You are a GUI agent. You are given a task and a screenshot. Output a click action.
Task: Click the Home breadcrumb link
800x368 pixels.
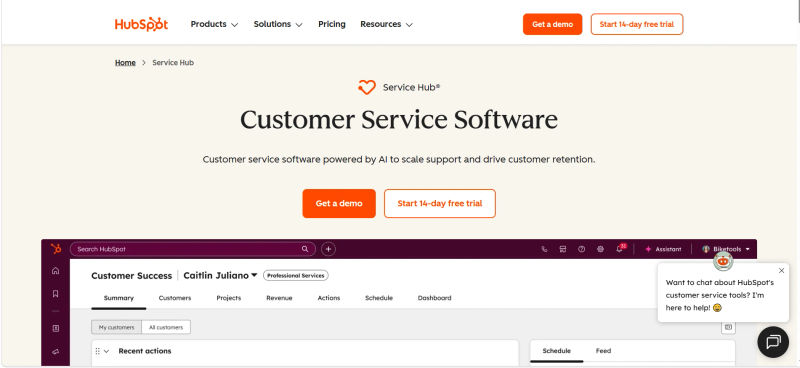pos(125,63)
